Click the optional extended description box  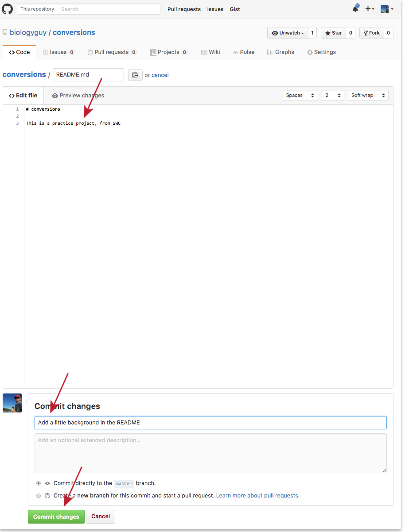click(210, 453)
